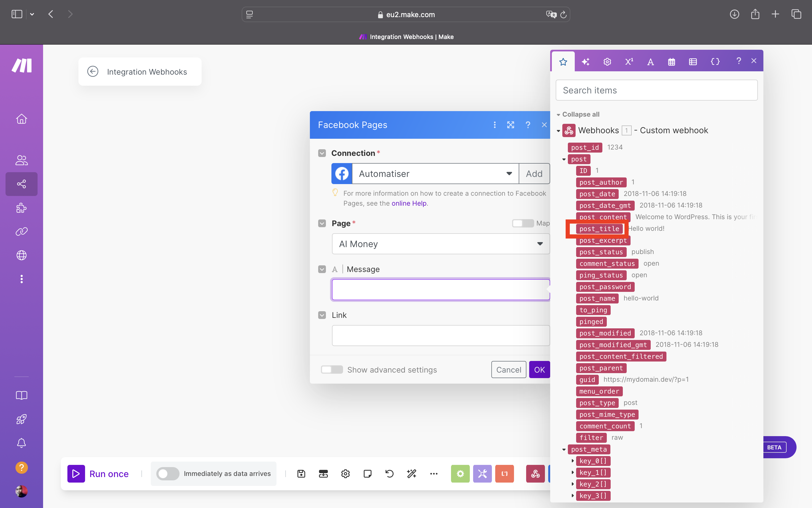Switch to the text functions tab
Viewport: 812px width, 508px height.
tap(650, 61)
